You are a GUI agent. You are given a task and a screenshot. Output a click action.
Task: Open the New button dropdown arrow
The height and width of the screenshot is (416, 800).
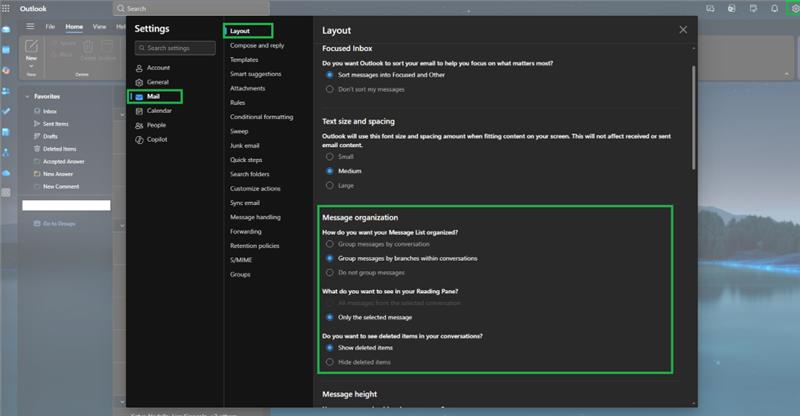tap(31, 66)
